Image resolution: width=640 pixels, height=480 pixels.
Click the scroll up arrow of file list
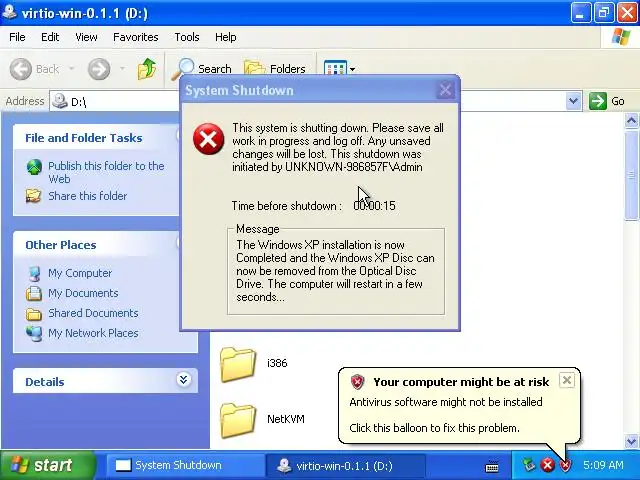631,121
